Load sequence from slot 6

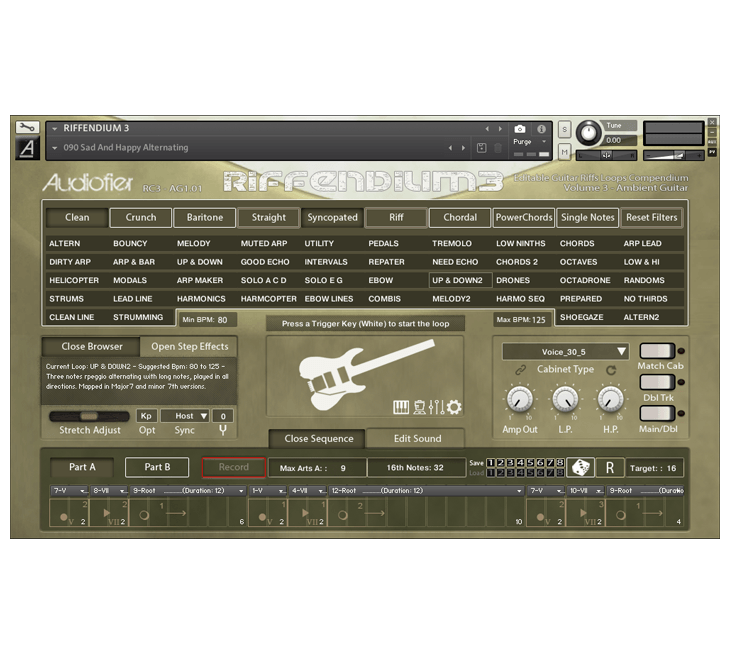pyautogui.click(x=540, y=473)
